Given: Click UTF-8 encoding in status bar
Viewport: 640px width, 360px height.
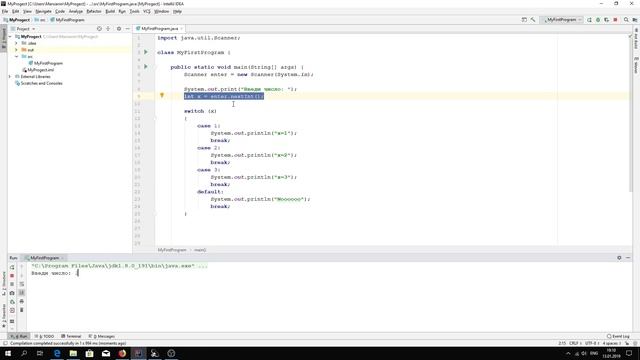Looking at the screenshot, I should pyautogui.click(x=591, y=343).
